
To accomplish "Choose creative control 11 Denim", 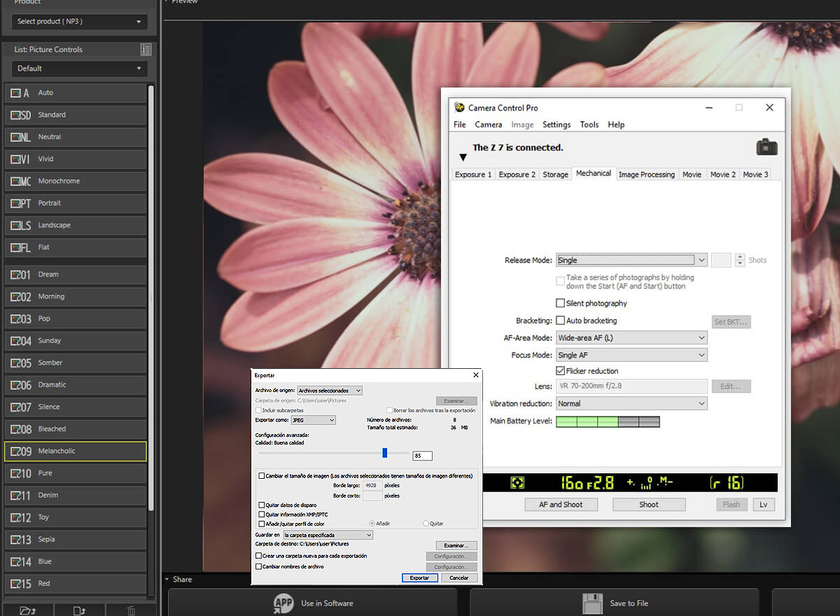I will click(x=76, y=496).
